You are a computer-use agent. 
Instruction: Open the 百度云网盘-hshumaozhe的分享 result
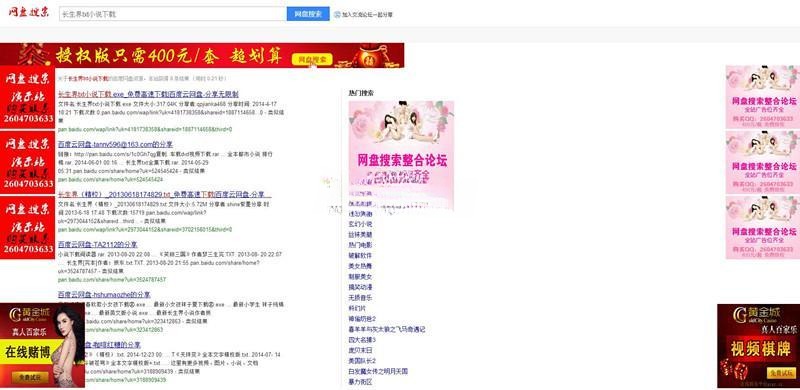pos(104,295)
